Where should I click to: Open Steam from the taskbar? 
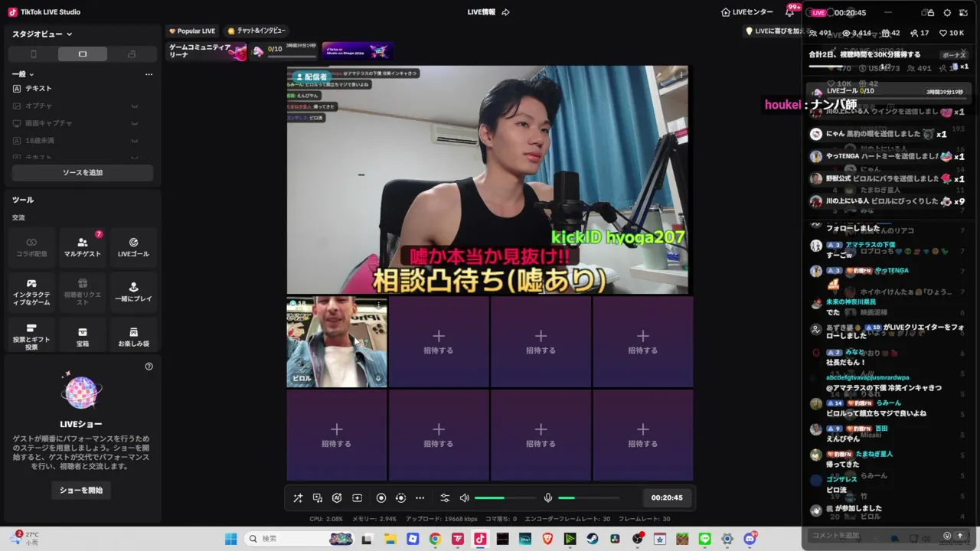[x=593, y=539]
